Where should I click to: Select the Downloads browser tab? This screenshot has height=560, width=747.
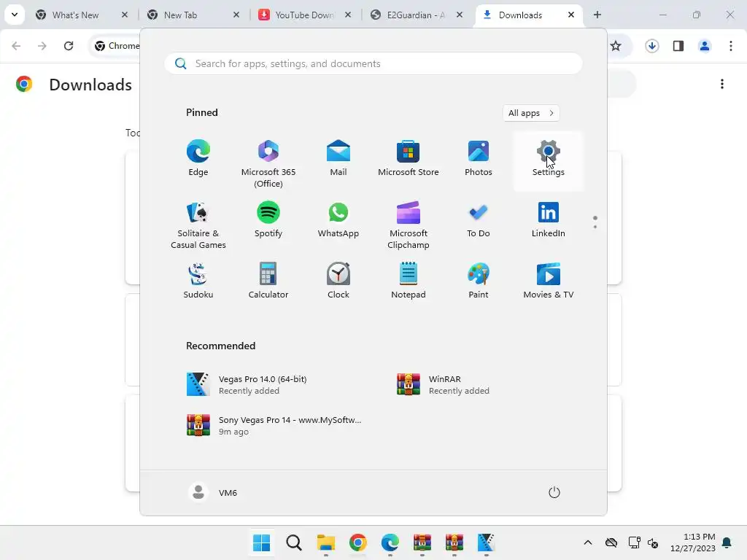(x=520, y=15)
